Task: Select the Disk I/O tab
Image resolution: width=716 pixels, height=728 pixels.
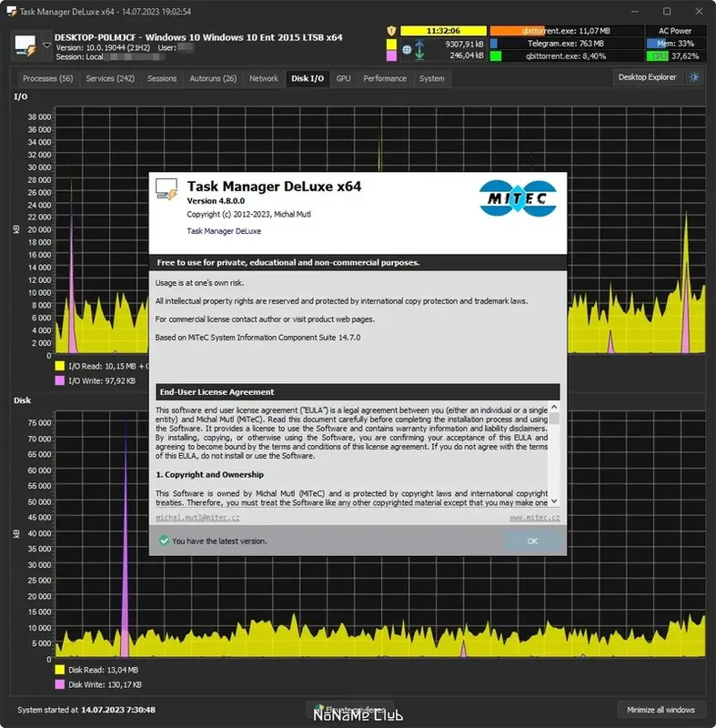Action: click(x=308, y=78)
